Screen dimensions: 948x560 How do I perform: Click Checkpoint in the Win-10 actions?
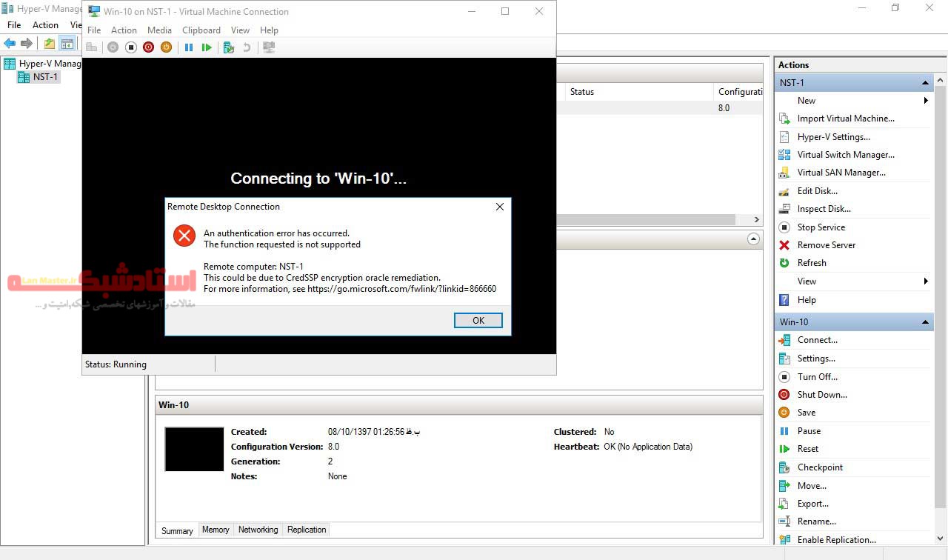(820, 467)
